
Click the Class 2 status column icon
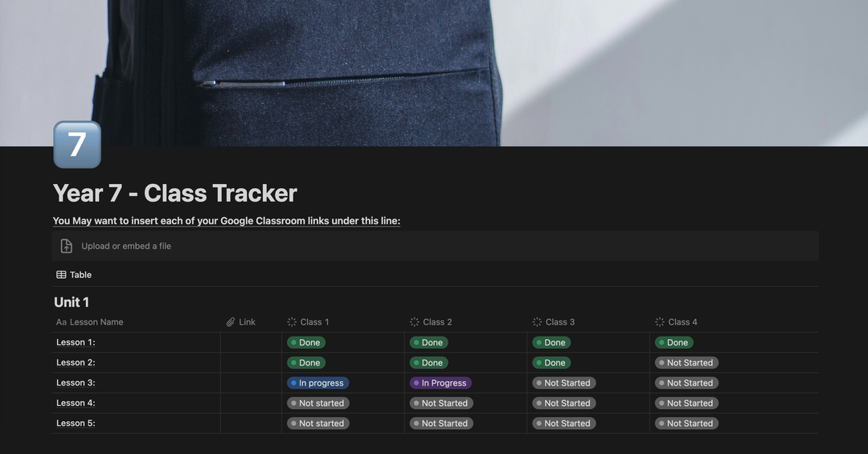(414, 321)
